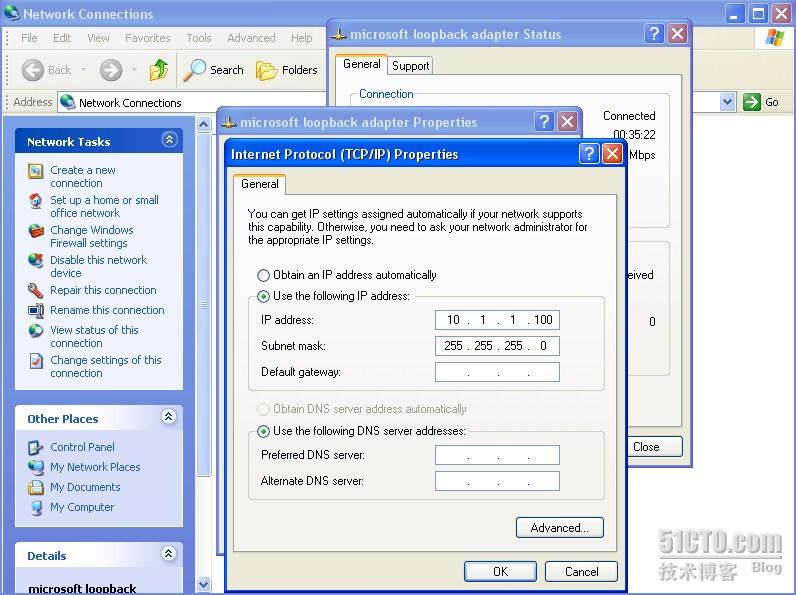Open the File menu
Screen dimensions: 796x595
[29, 38]
